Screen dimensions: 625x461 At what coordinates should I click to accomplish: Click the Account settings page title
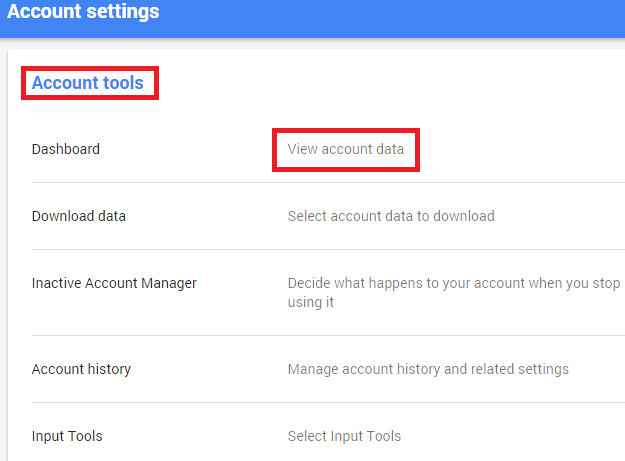pos(83,12)
